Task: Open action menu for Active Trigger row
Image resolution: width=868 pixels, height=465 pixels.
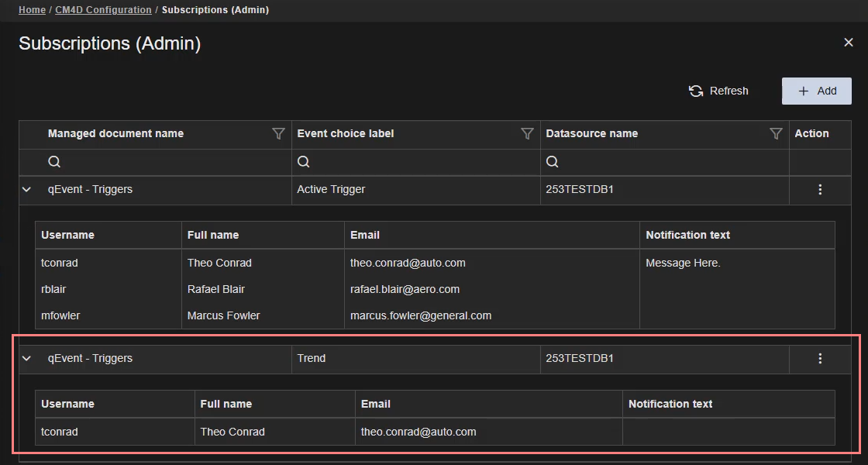Action: tap(820, 190)
